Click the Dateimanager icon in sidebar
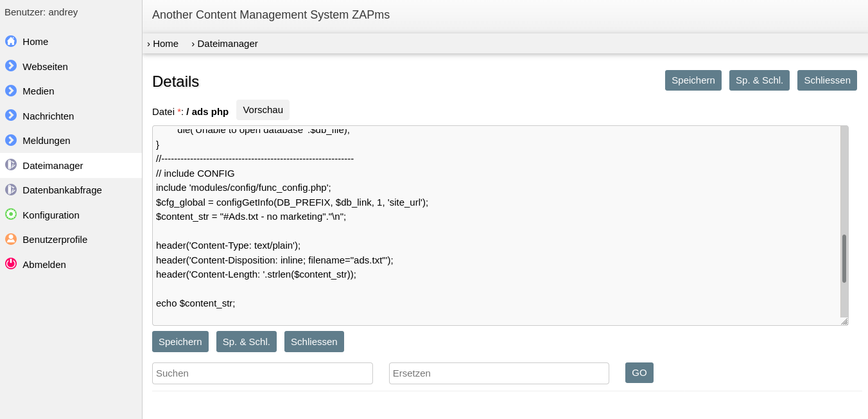Image resolution: width=868 pixels, height=419 pixels. tap(11, 165)
